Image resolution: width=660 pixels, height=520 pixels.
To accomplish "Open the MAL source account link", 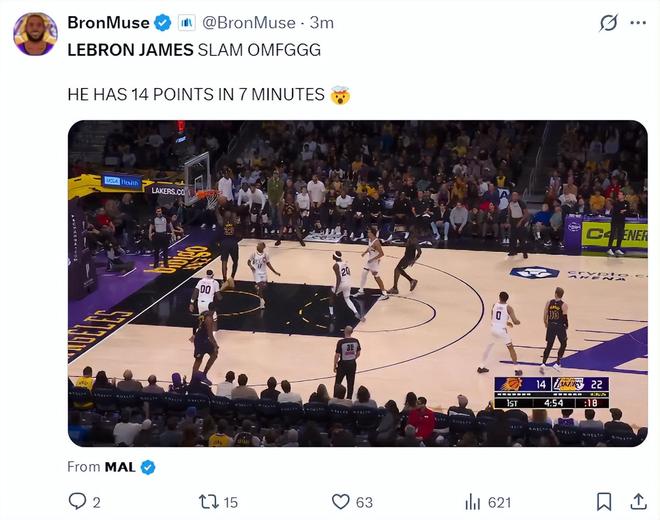I will point(120,466).
